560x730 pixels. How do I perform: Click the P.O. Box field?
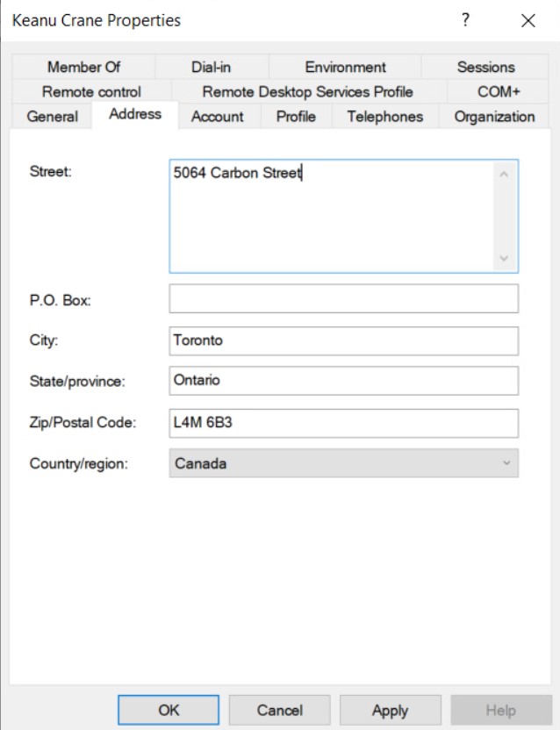point(343,298)
